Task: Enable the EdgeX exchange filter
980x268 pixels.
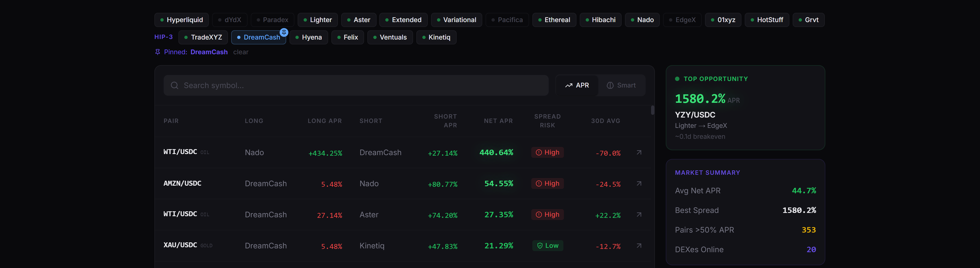Action: (x=682, y=20)
